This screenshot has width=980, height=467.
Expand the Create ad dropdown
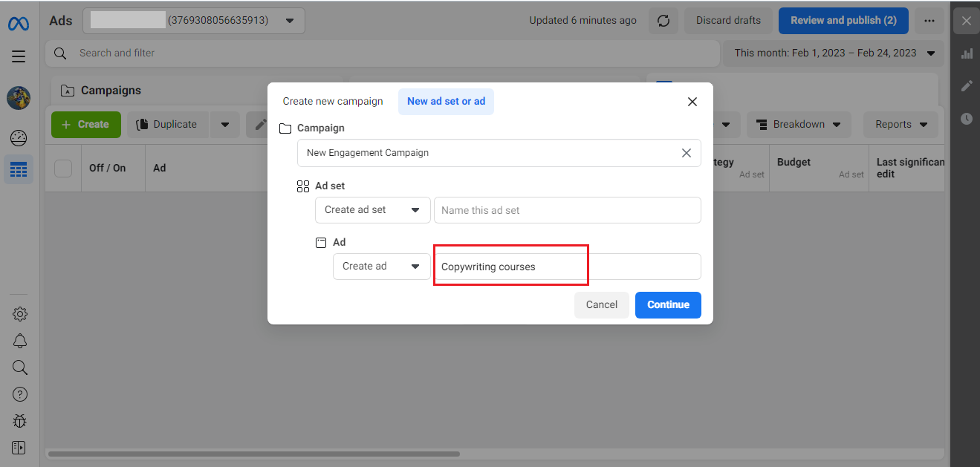pyautogui.click(x=381, y=267)
